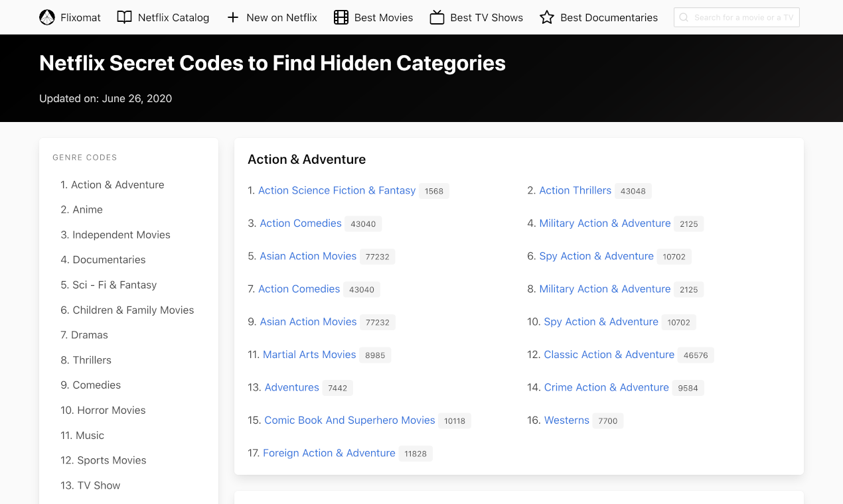Select Anime in the genre codes sidebar

point(88,210)
